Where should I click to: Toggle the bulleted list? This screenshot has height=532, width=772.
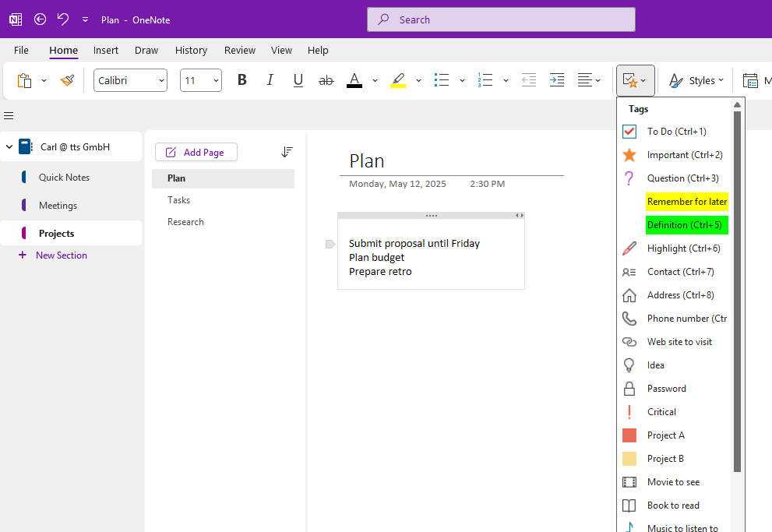tap(442, 79)
